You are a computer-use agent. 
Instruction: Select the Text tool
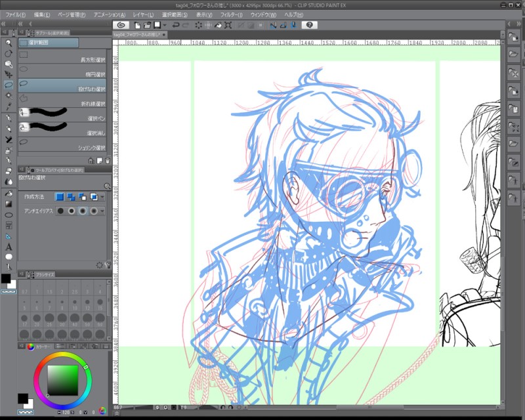(x=9, y=247)
